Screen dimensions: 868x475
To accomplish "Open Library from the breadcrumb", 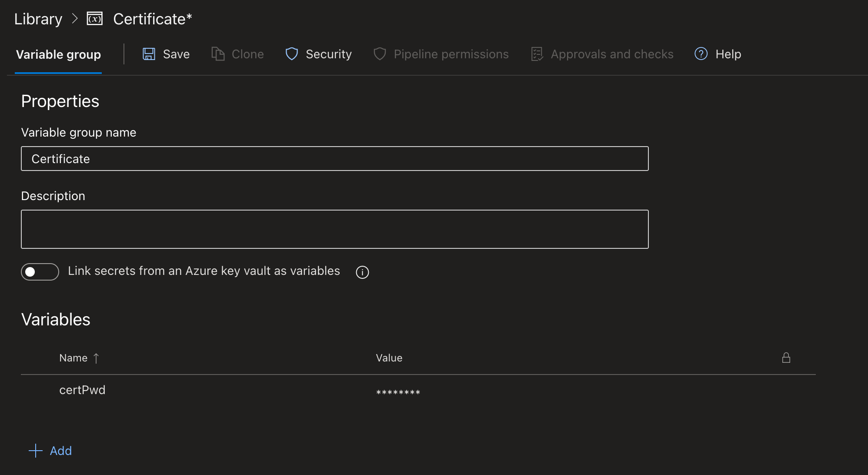I will coord(38,19).
